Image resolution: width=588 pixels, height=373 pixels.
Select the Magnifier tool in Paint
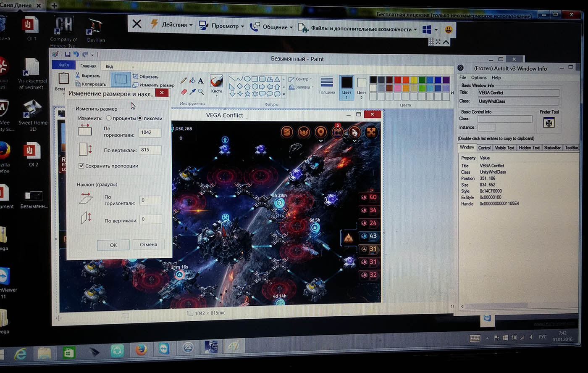[x=201, y=92]
